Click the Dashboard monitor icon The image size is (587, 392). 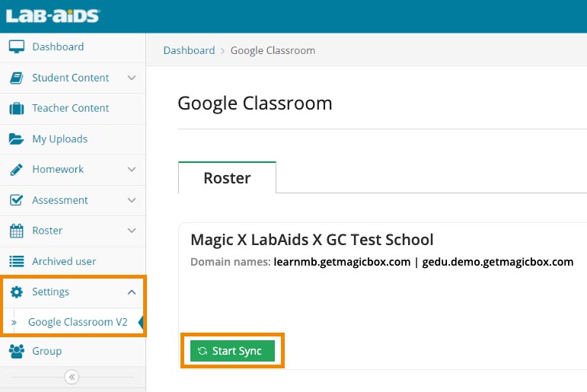point(16,47)
